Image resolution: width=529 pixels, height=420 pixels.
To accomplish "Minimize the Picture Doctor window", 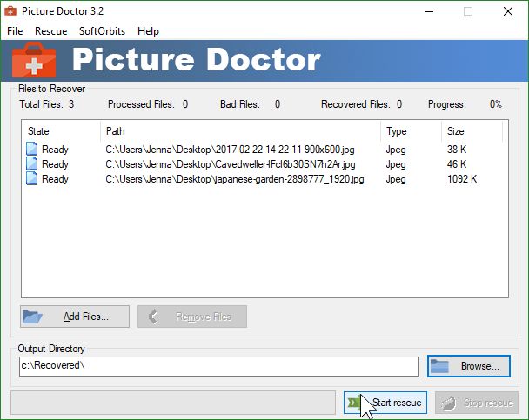I will (x=428, y=11).
